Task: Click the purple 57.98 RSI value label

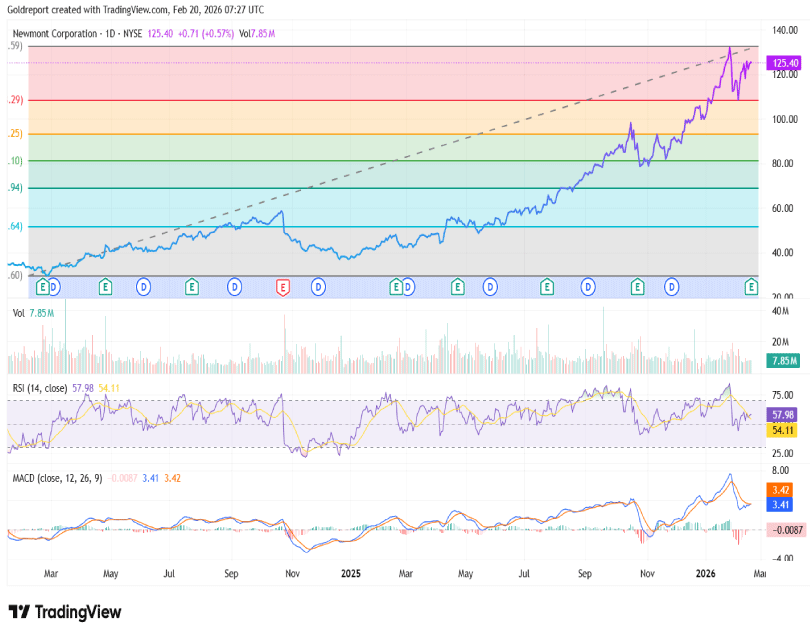Action: point(781,414)
